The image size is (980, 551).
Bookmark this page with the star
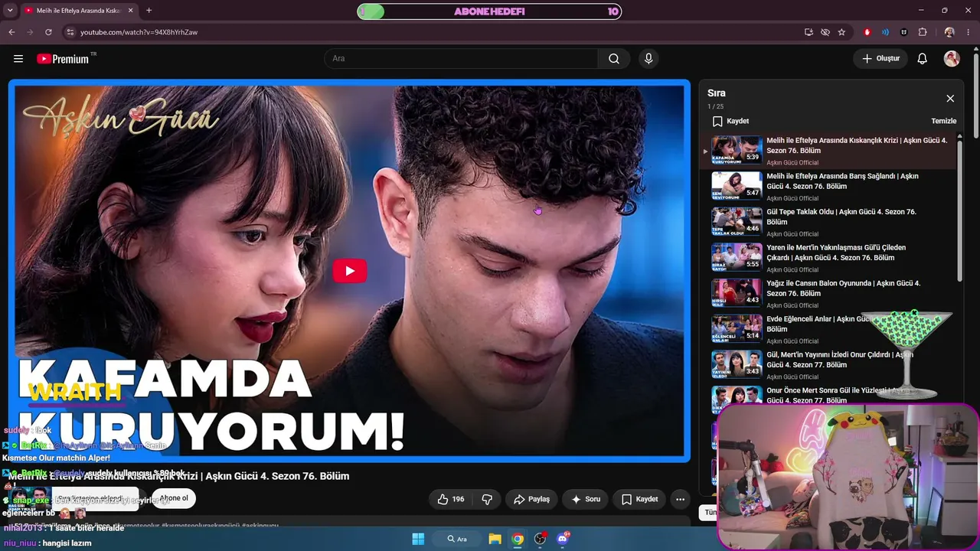841,32
